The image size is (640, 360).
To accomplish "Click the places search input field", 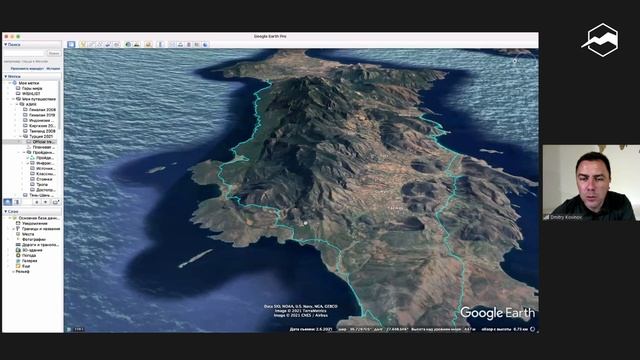I will [x=24, y=53].
